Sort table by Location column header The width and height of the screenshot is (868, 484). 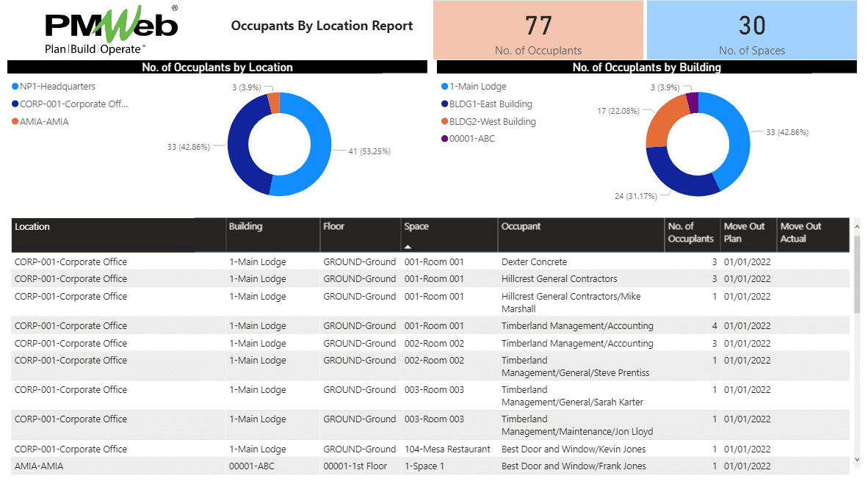(32, 227)
